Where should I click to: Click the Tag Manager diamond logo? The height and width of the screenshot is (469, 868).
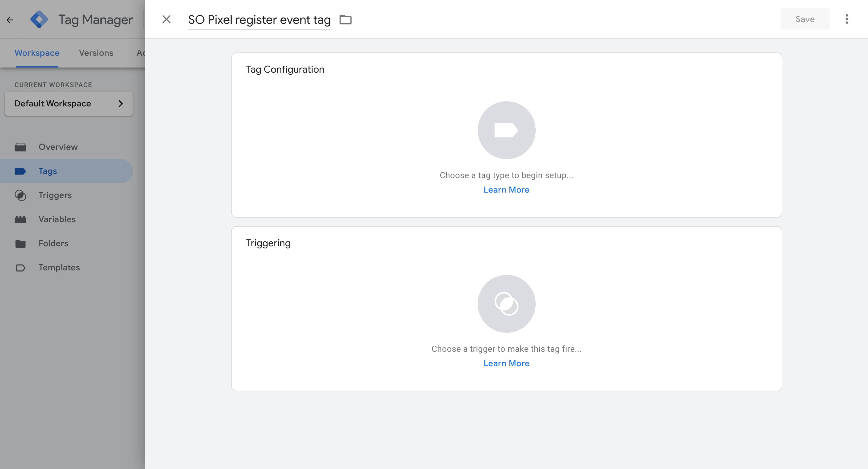(x=39, y=20)
